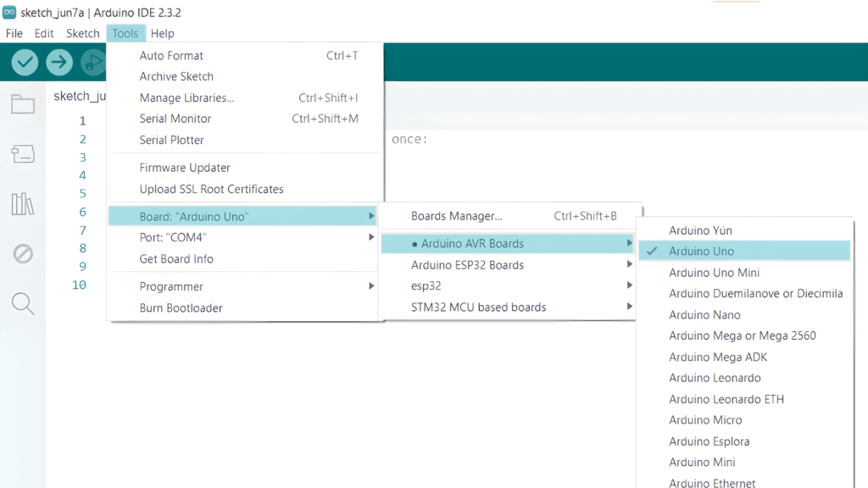Open Boards Manager sidebar icon
The image size is (868, 488).
23,154
